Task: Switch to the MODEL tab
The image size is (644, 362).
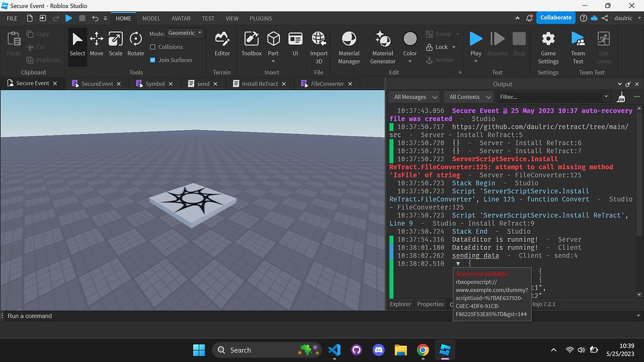Action: coord(151,18)
